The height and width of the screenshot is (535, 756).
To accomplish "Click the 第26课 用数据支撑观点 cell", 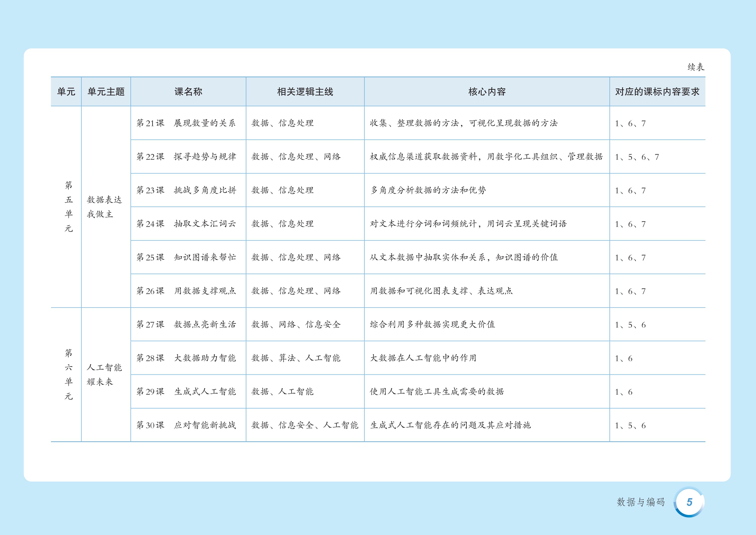I will (x=186, y=291).
